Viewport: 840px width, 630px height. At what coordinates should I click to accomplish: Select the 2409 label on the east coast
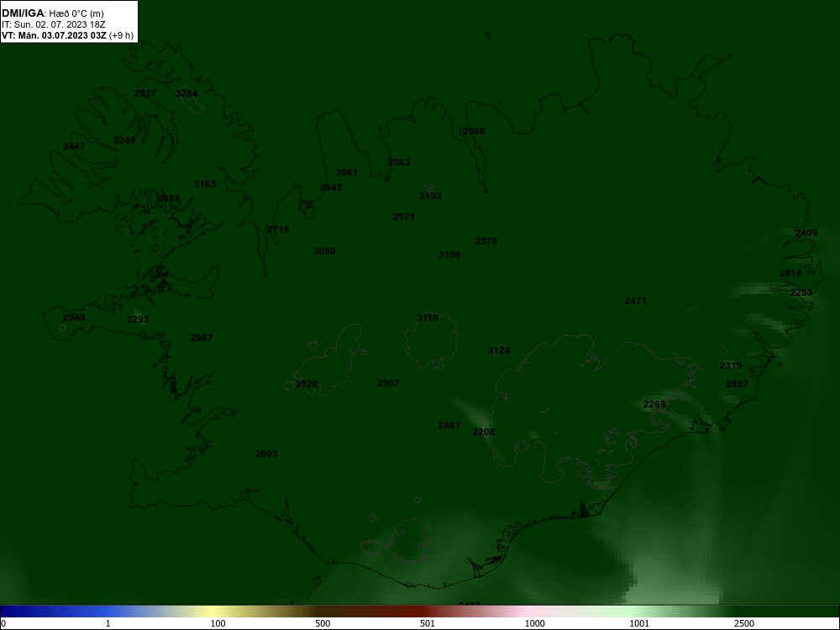click(806, 233)
